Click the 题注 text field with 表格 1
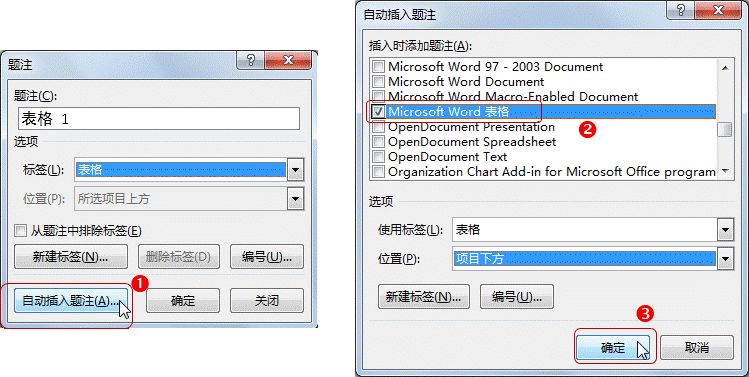 (159, 118)
